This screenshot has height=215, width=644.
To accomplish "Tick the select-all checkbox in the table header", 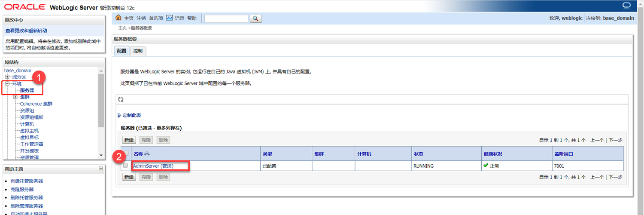I will tap(126, 154).
